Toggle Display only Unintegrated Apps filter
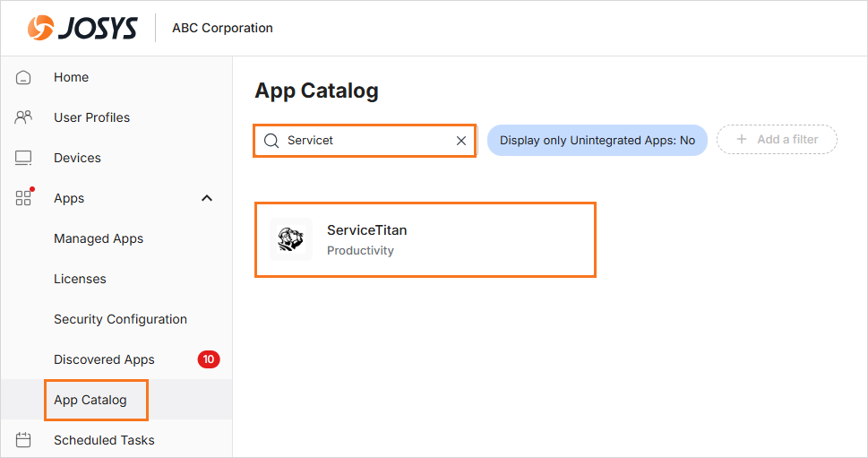 [597, 140]
